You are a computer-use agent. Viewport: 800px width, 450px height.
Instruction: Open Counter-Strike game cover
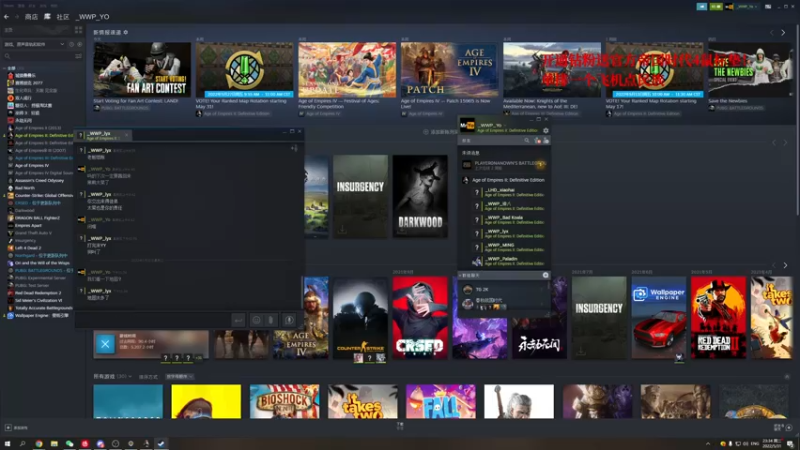360,318
